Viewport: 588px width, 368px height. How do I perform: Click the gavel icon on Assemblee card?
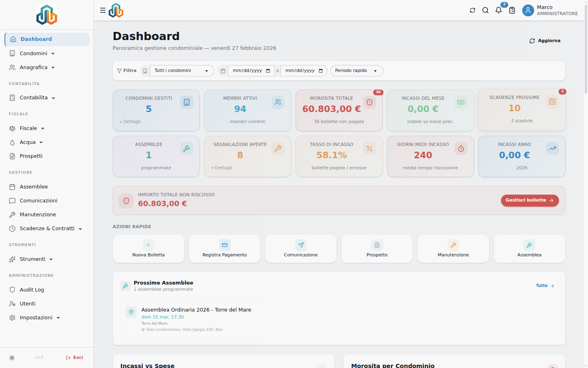click(187, 148)
